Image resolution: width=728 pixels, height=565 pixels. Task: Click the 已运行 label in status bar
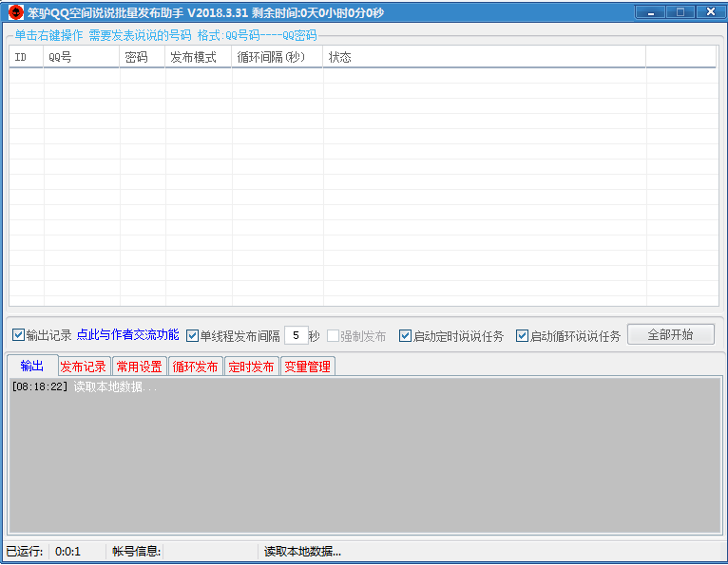click(25, 552)
